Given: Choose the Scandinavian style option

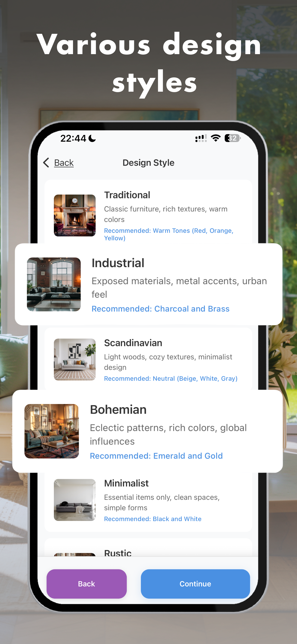Looking at the screenshot, I should [x=148, y=359].
